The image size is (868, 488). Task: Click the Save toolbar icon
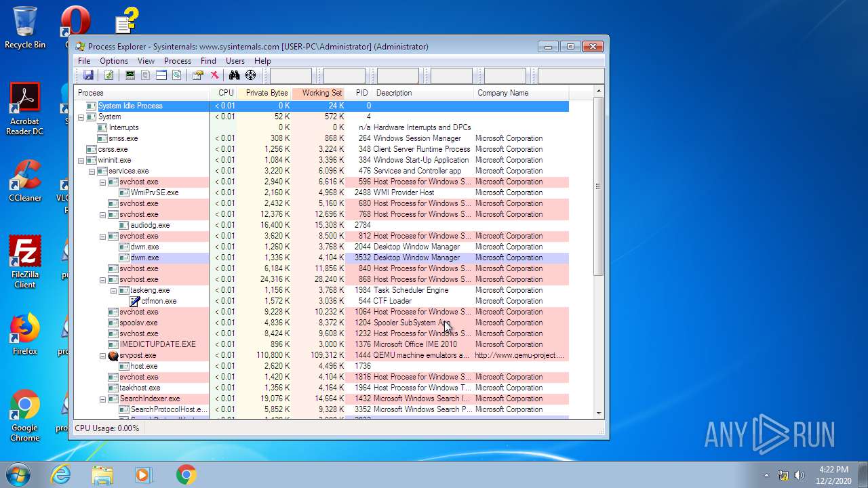tap(88, 75)
